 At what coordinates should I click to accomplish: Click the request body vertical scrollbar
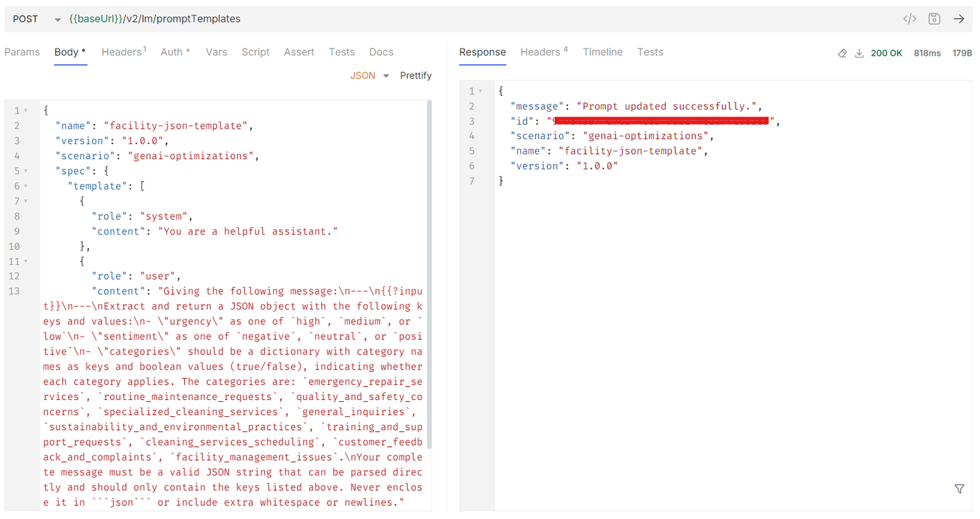pos(429,274)
